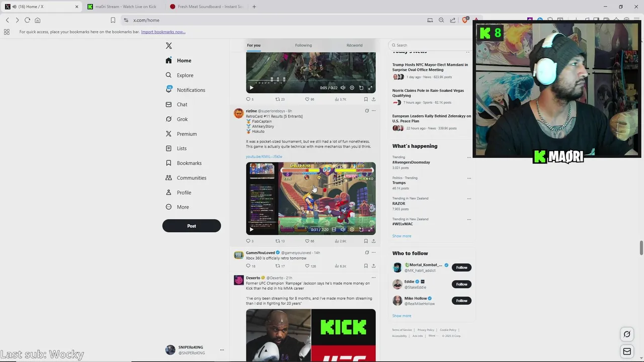Open the menu on the GamesYouLoved post

tap(373, 252)
